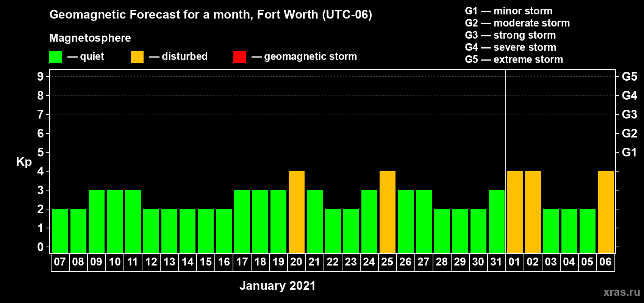The width and height of the screenshot is (644, 303).
Task: Select the orange bar for January 25
Action: tap(387, 212)
